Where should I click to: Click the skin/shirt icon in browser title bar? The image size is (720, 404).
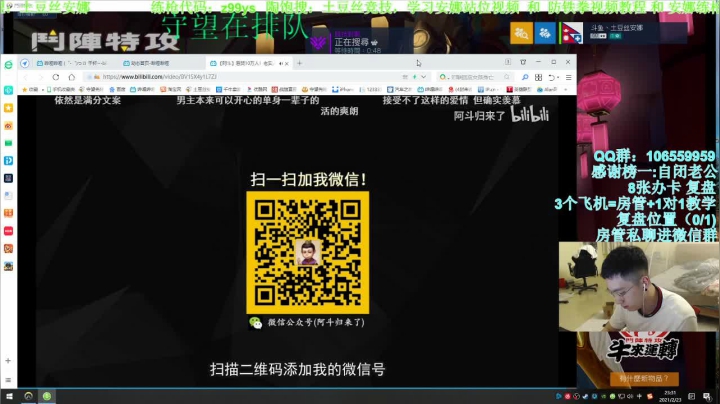coord(523,62)
